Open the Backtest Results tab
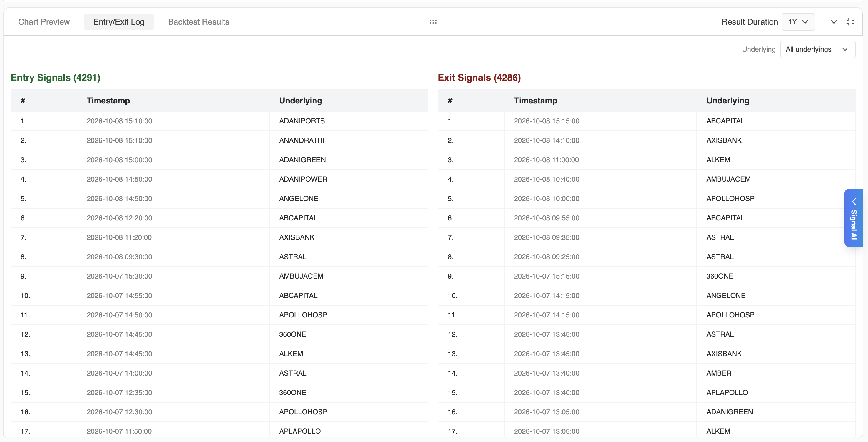This screenshot has height=442, width=868. [x=198, y=22]
